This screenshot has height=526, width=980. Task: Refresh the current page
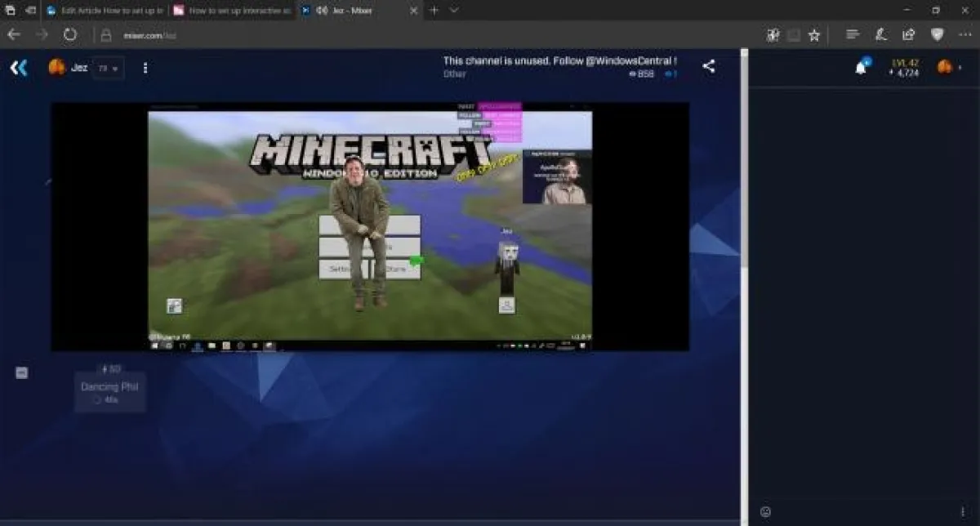(70, 35)
